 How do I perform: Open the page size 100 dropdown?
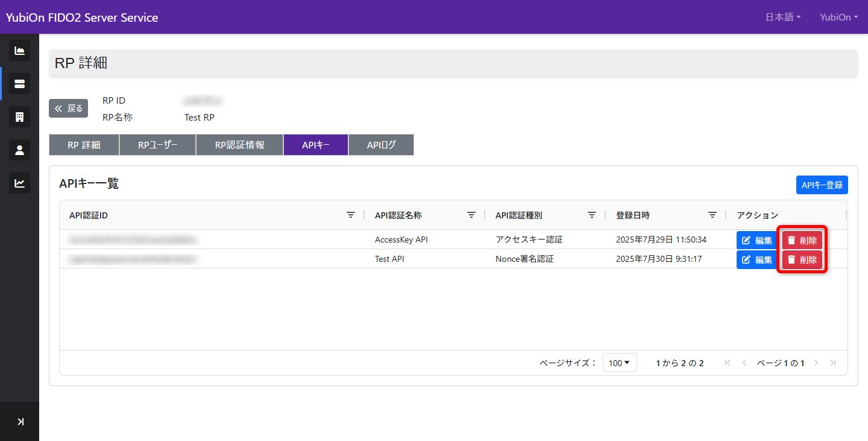click(620, 363)
